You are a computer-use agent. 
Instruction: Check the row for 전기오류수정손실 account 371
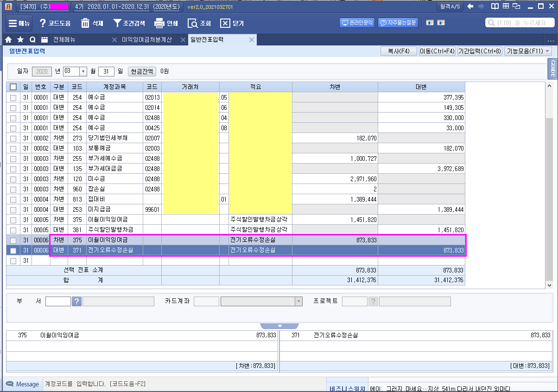point(13,251)
